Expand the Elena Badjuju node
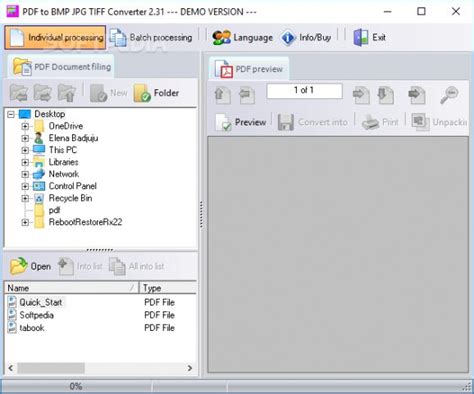 25,138
